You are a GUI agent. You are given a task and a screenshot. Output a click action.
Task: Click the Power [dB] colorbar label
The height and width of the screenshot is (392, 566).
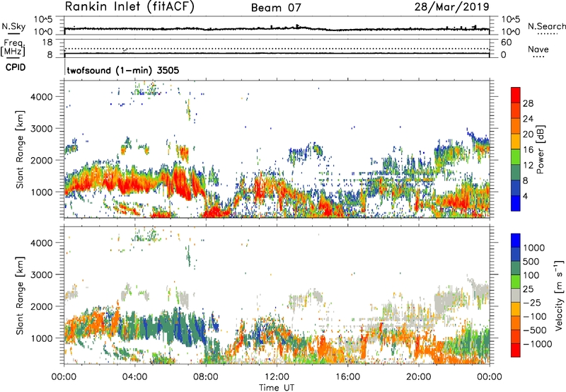(540, 149)
